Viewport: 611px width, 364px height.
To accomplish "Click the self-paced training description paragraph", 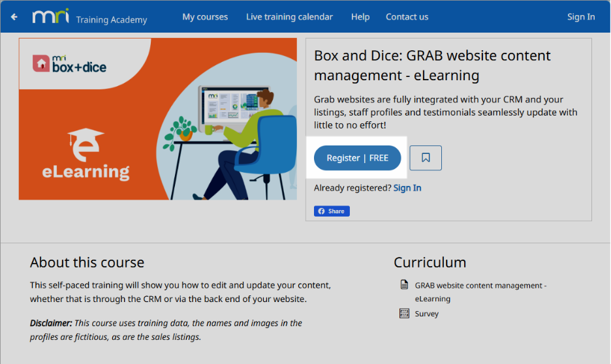I will (x=180, y=292).
